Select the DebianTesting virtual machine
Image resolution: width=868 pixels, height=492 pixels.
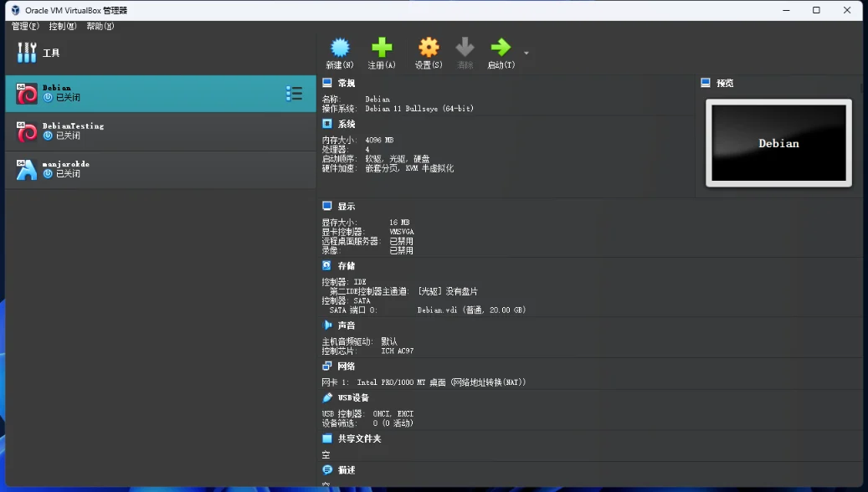(161, 131)
